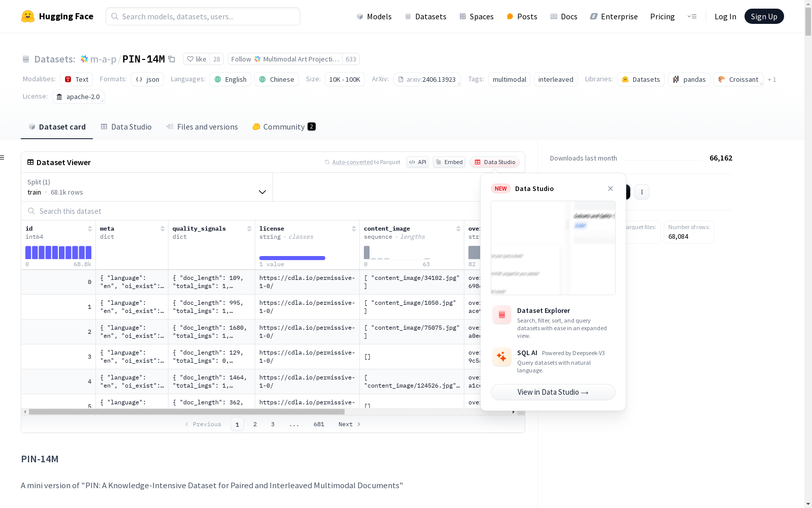The width and height of the screenshot is (812, 508).
Task: Select cell "content_image/1050.jpg"
Action: 412,307
